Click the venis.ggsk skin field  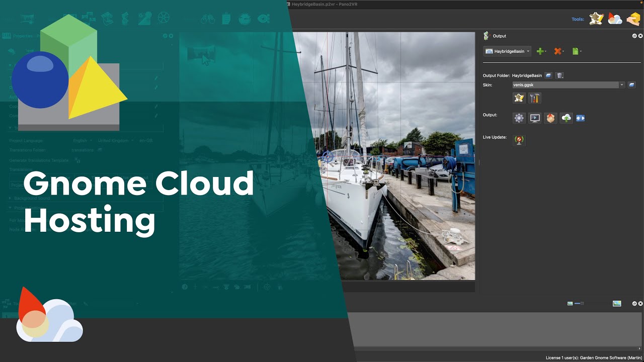tap(566, 85)
